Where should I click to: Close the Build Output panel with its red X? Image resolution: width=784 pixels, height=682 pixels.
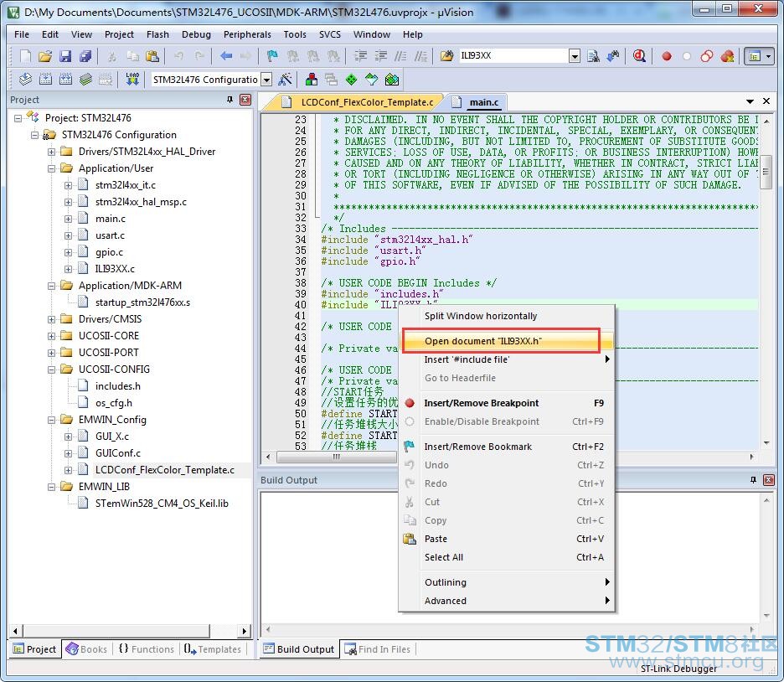[768, 480]
